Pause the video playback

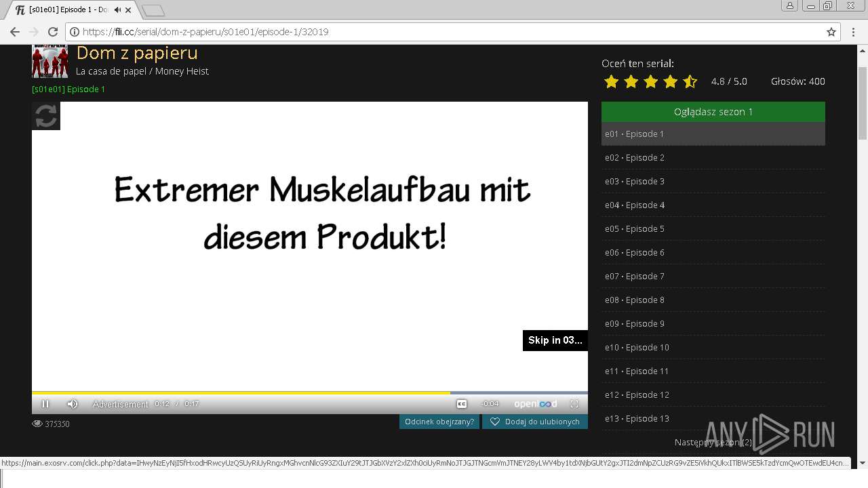(x=45, y=404)
